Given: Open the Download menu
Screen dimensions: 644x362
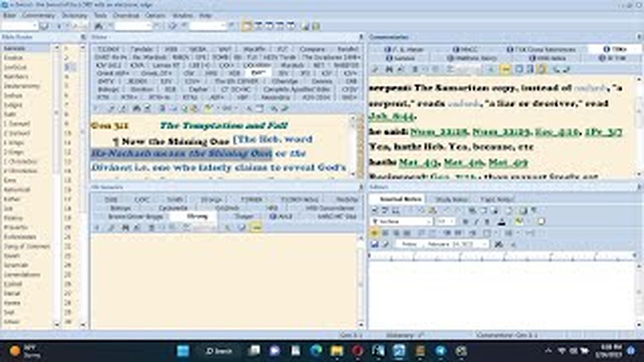Looking at the screenshot, I should click(x=126, y=16).
